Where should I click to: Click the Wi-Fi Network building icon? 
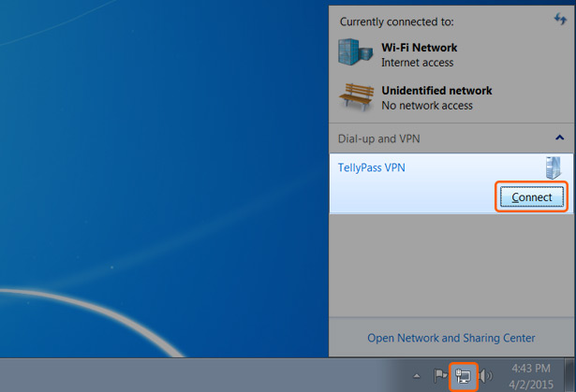point(355,52)
